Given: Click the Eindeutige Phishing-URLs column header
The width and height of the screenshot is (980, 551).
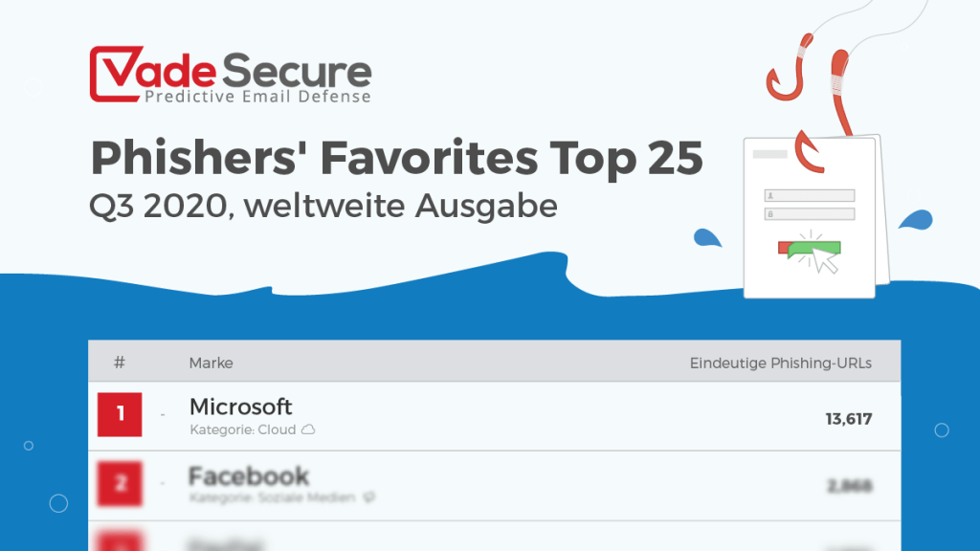Looking at the screenshot, I should click(781, 363).
